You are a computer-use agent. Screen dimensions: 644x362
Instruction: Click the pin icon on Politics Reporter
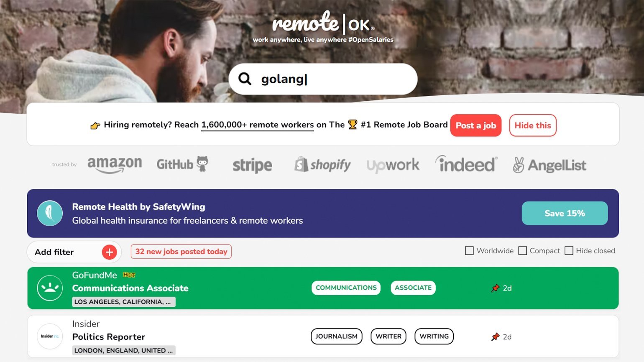[x=496, y=337]
